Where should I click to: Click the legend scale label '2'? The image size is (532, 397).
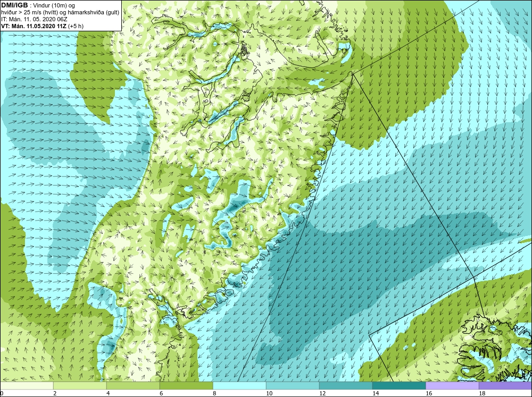tap(55, 393)
